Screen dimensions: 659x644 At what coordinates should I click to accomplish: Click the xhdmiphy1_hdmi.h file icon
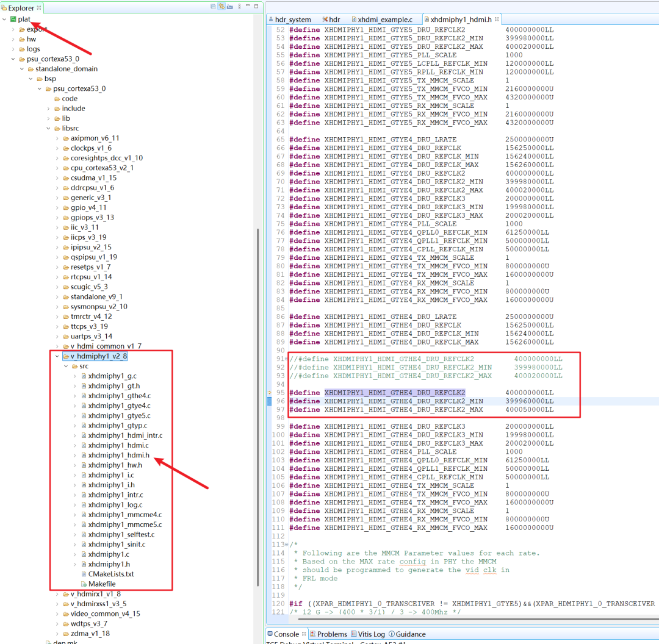tap(83, 456)
